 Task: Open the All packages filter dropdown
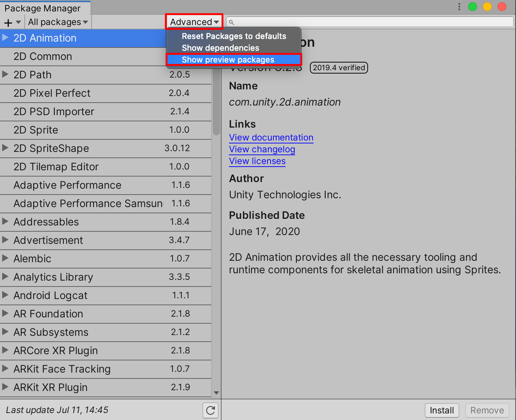(58, 22)
